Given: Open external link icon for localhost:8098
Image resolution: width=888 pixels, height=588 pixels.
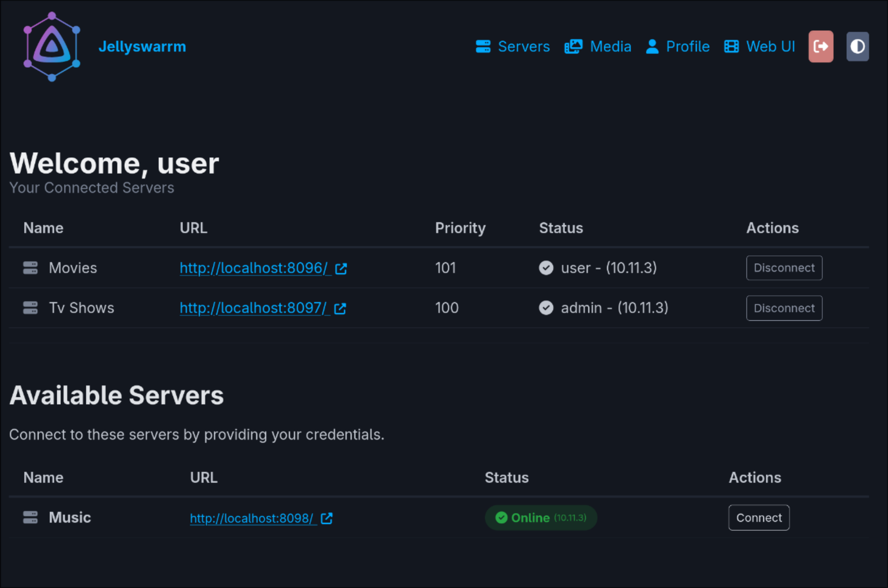Looking at the screenshot, I should pyautogui.click(x=326, y=518).
